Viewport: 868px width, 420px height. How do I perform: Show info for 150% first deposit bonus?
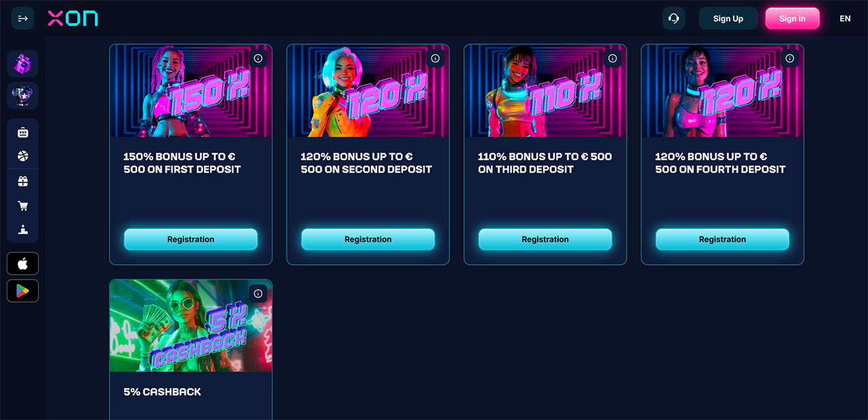(x=258, y=58)
